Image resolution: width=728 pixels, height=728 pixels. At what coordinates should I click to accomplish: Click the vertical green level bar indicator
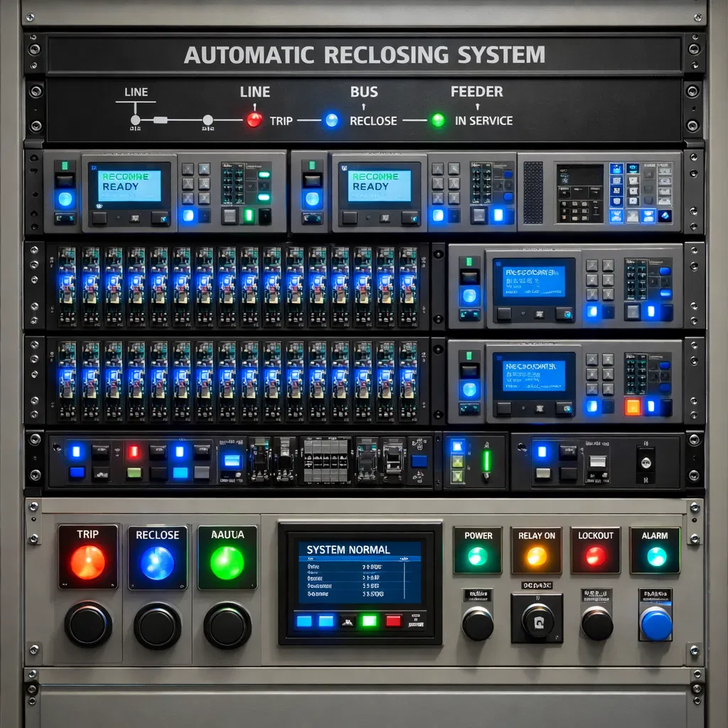[487, 460]
